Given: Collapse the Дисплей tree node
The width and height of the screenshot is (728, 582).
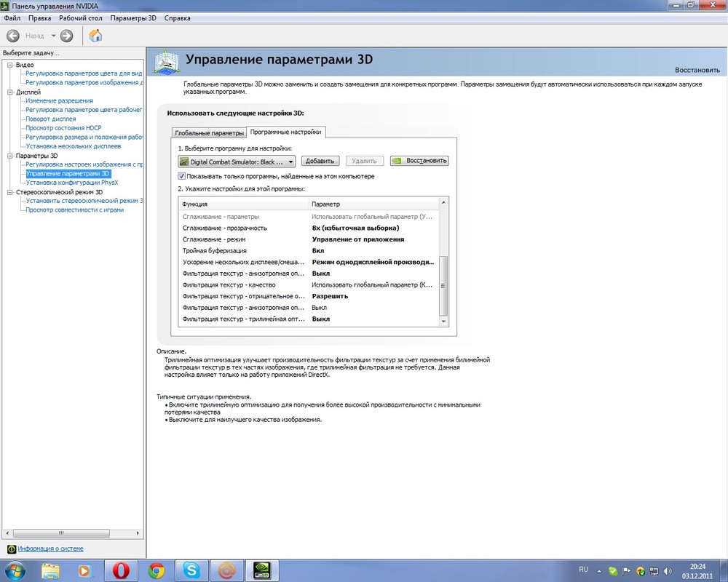Looking at the screenshot, I should click(x=9, y=92).
